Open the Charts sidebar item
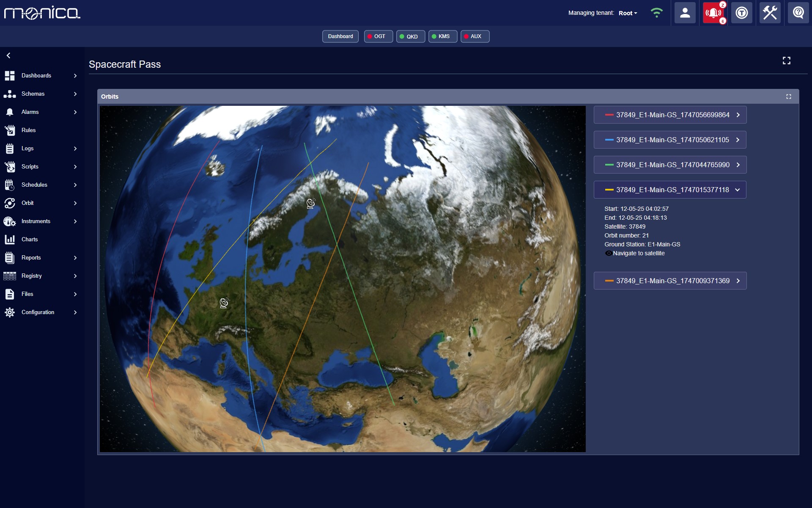The image size is (812, 508). (30, 240)
